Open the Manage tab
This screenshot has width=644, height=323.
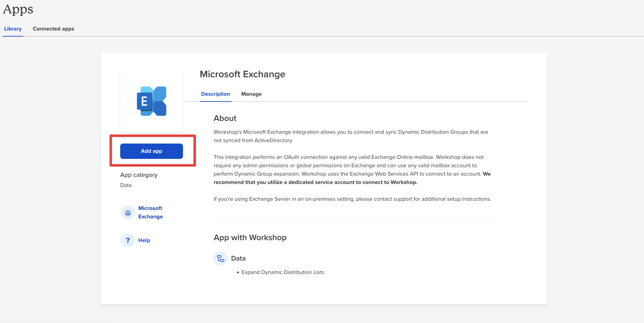pyautogui.click(x=251, y=94)
